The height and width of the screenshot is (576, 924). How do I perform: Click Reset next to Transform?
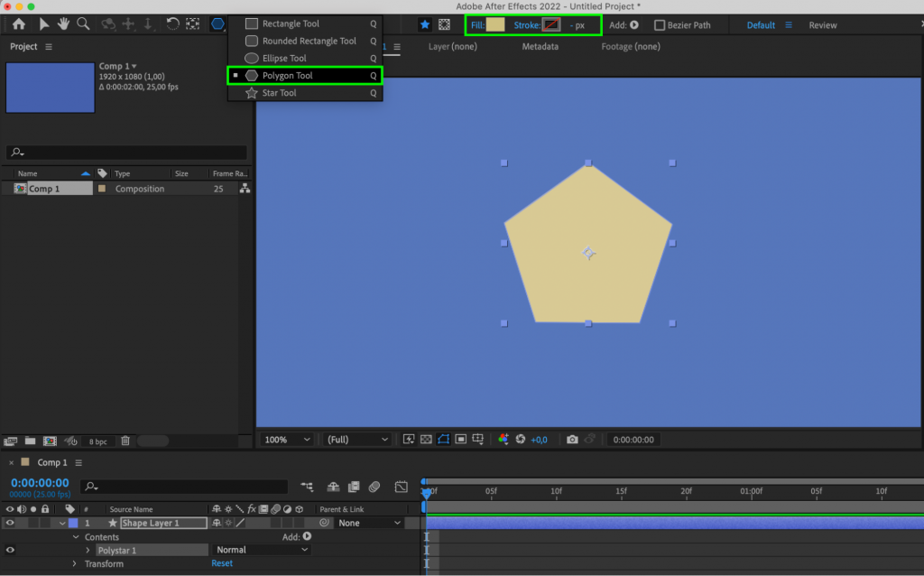tap(221, 562)
